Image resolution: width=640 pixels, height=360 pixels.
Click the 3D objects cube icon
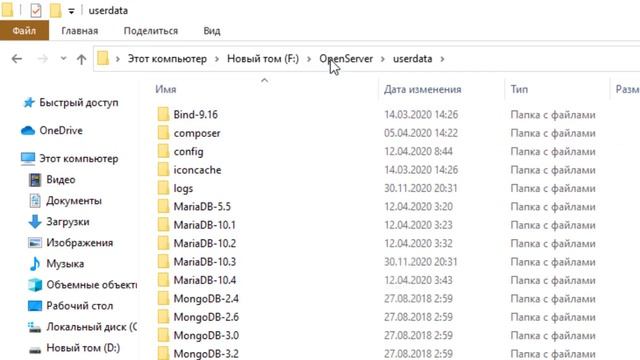click(35, 285)
